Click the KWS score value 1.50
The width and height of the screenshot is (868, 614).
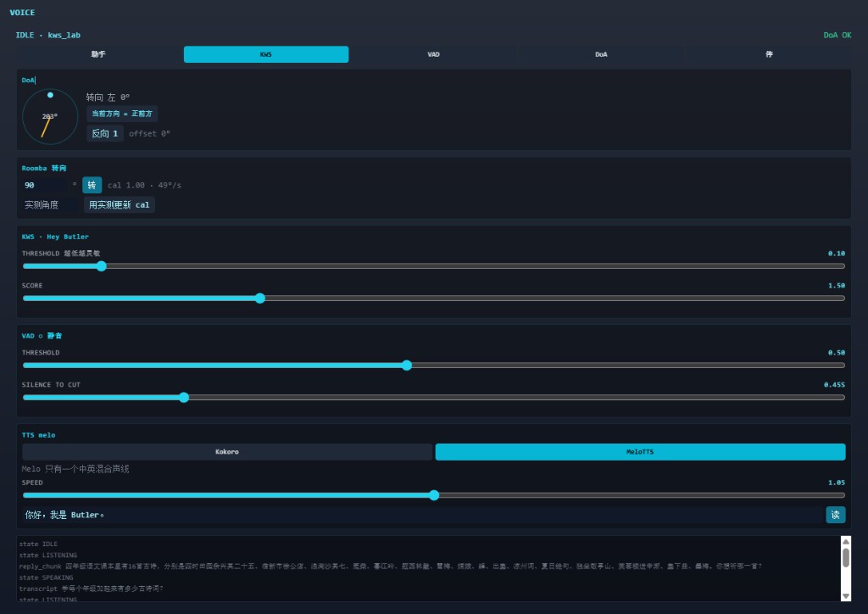[x=837, y=286]
